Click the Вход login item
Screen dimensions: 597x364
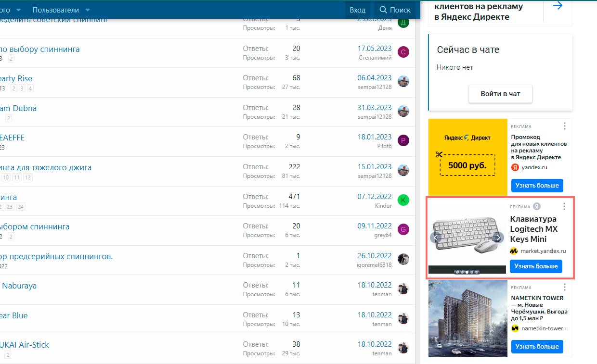click(x=357, y=10)
